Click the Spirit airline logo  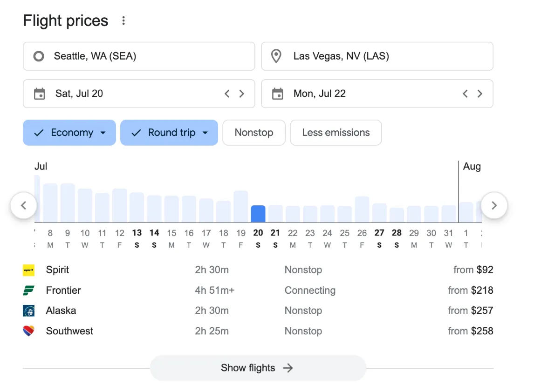(28, 270)
